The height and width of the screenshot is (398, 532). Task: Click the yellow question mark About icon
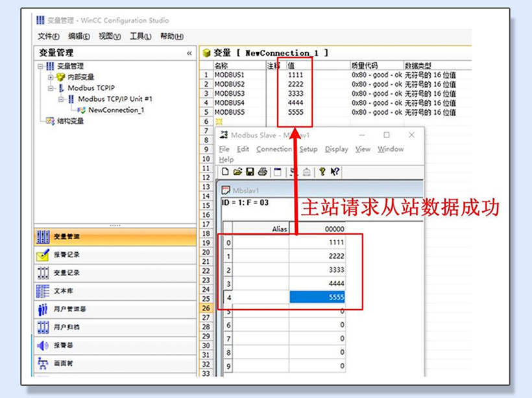322,172
